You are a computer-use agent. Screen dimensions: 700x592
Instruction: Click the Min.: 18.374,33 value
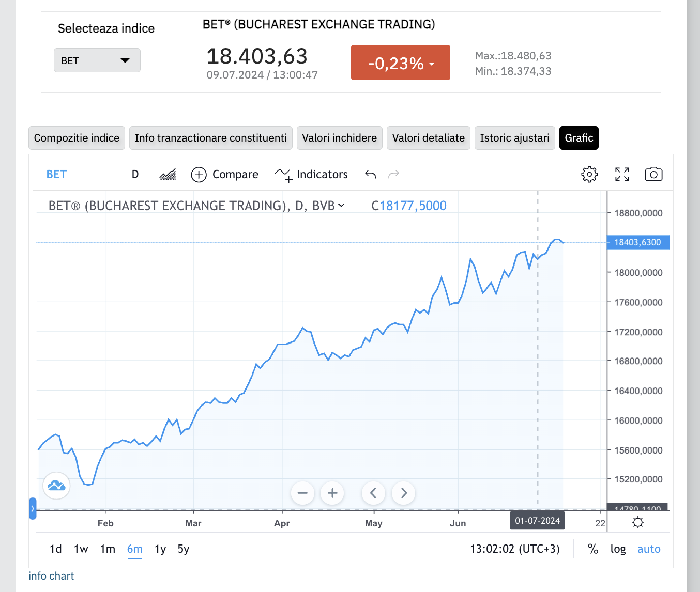coord(513,71)
